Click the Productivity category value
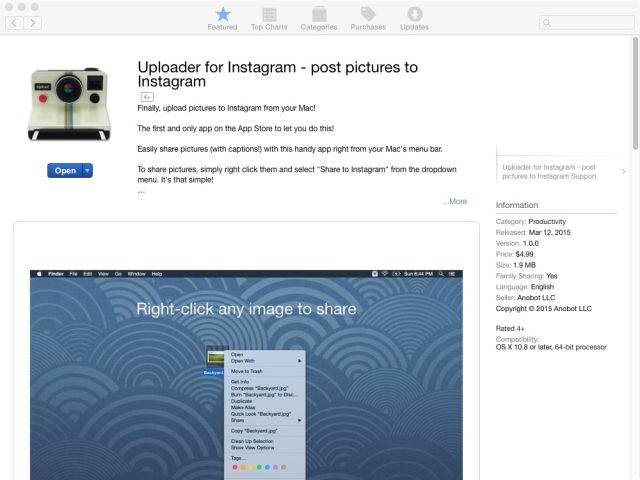This screenshot has width=640, height=480. pos(547,222)
